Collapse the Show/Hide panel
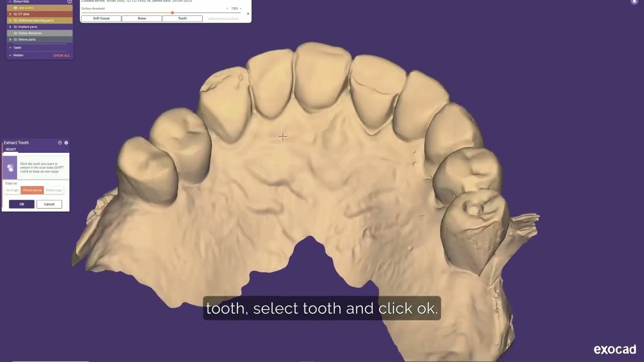Screen dimensions: 644x362 click(10, 2)
